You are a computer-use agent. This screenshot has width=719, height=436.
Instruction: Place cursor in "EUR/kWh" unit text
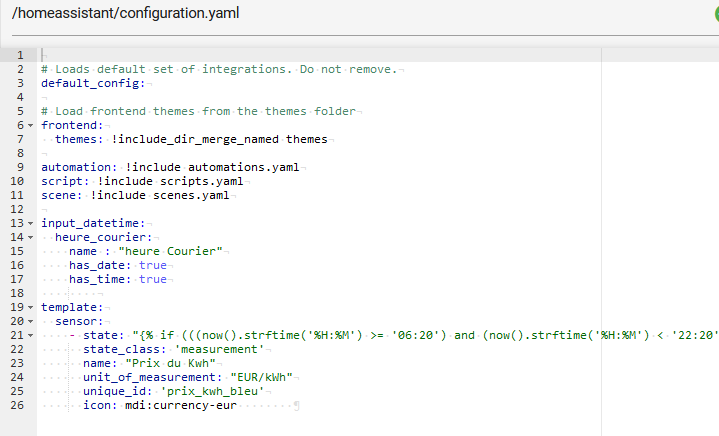(261, 377)
